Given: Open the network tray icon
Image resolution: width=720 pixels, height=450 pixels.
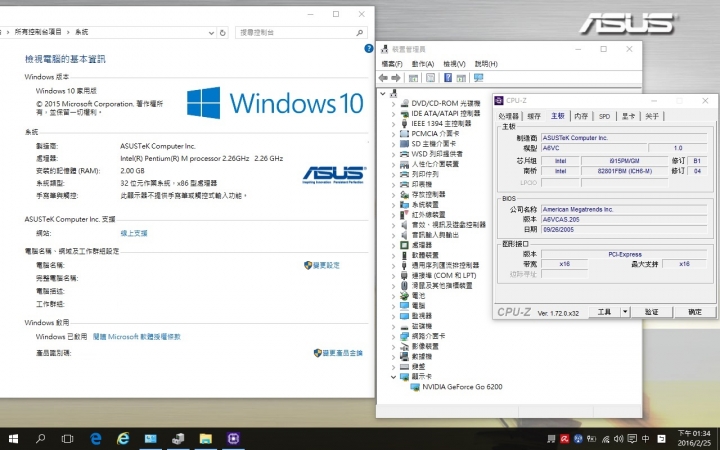Looking at the screenshot, I should pos(605,439).
